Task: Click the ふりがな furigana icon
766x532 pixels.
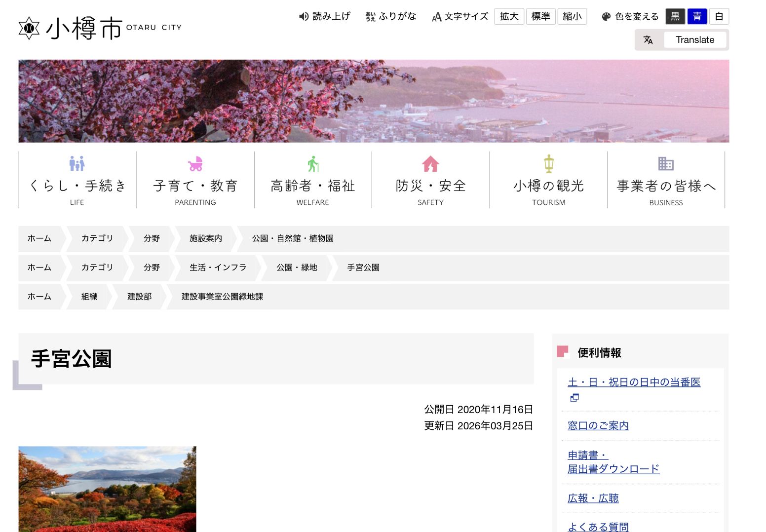Action: coord(370,17)
